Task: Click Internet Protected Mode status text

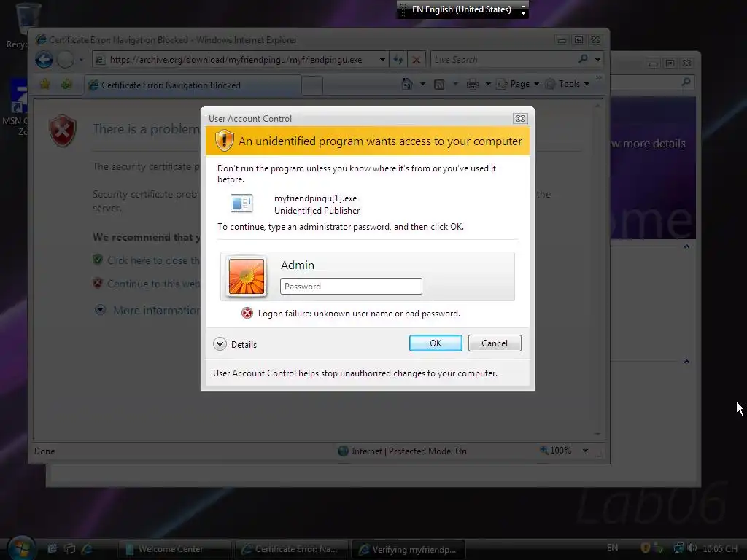Action: (409, 451)
